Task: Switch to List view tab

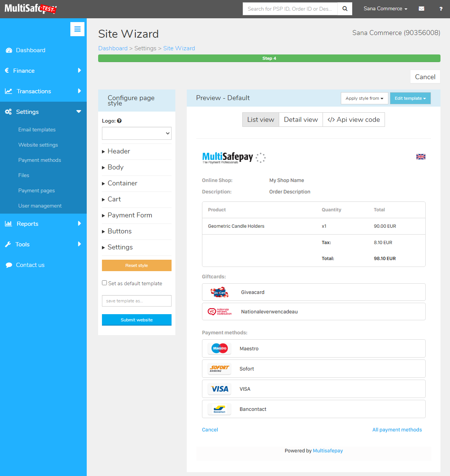Action: [x=261, y=120]
